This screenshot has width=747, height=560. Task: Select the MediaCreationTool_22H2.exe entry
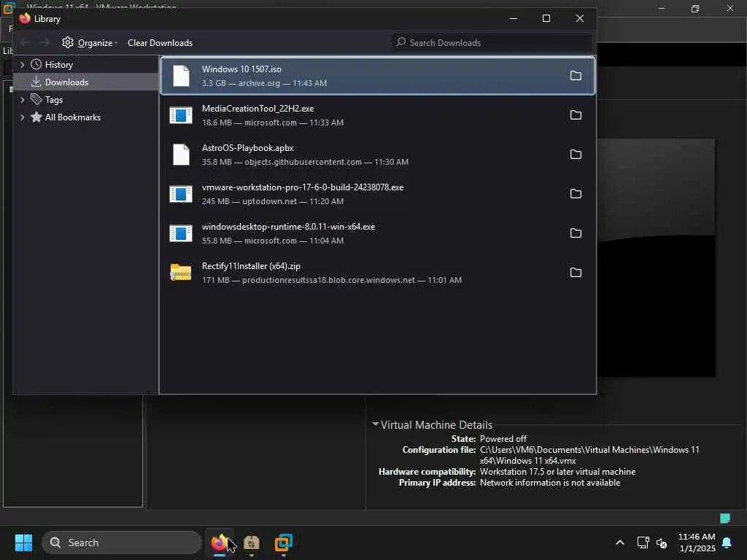[x=378, y=115]
